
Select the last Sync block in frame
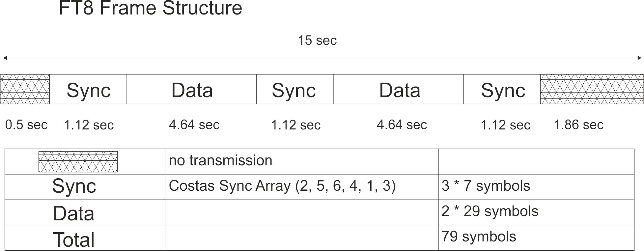(503, 90)
